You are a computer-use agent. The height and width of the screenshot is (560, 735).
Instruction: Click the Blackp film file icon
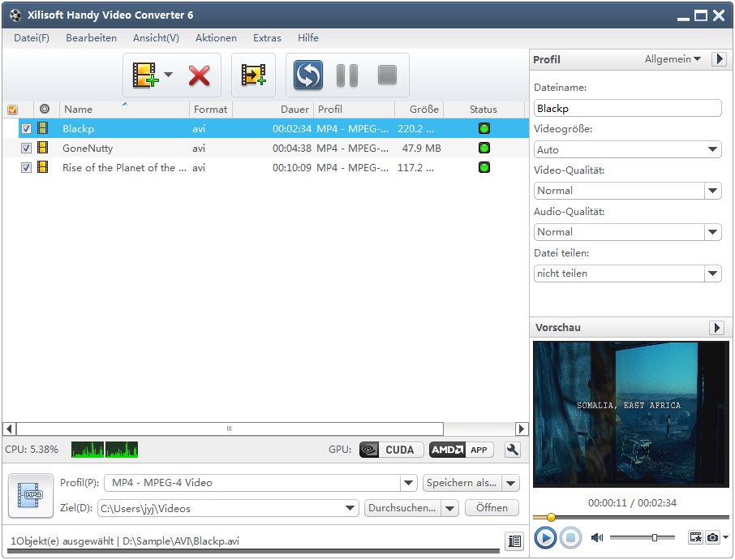tap(43, 128)
